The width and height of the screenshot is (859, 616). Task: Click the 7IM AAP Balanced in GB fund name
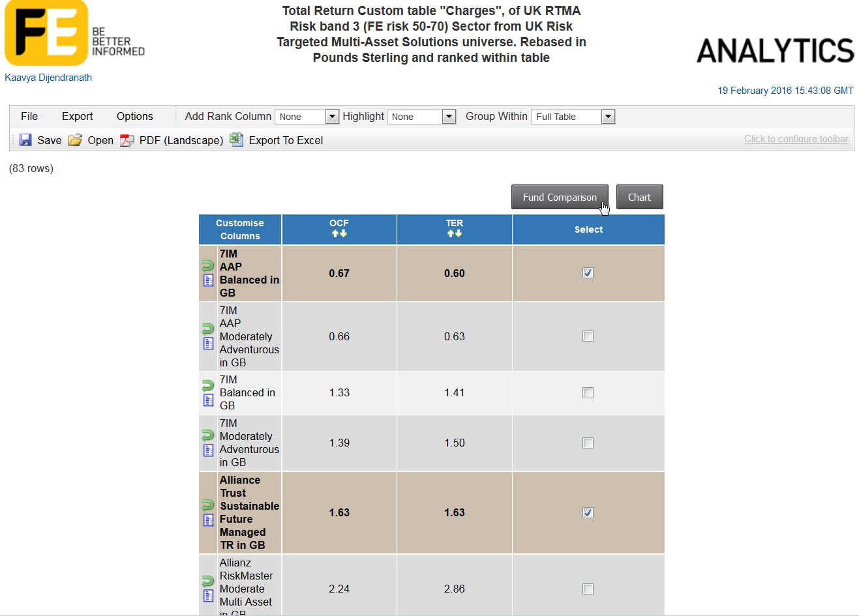(x=249, y=273)
